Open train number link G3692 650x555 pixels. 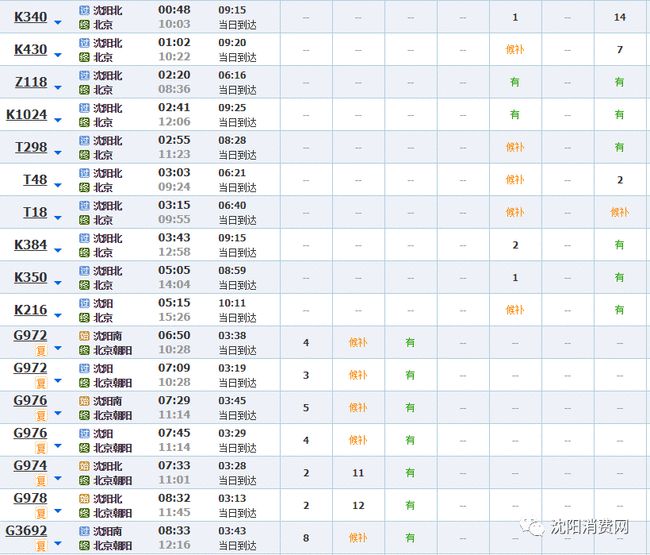pyautogui.click(x=26, y=530)
